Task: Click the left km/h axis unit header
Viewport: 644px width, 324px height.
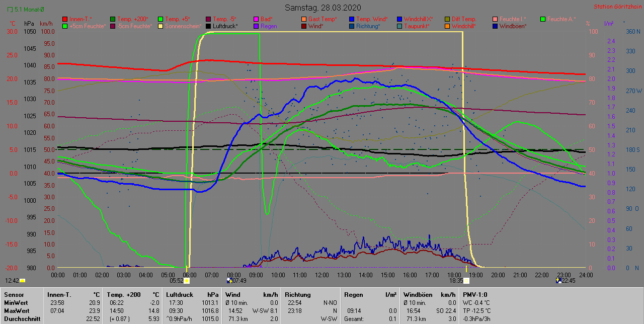Action: 46,24
